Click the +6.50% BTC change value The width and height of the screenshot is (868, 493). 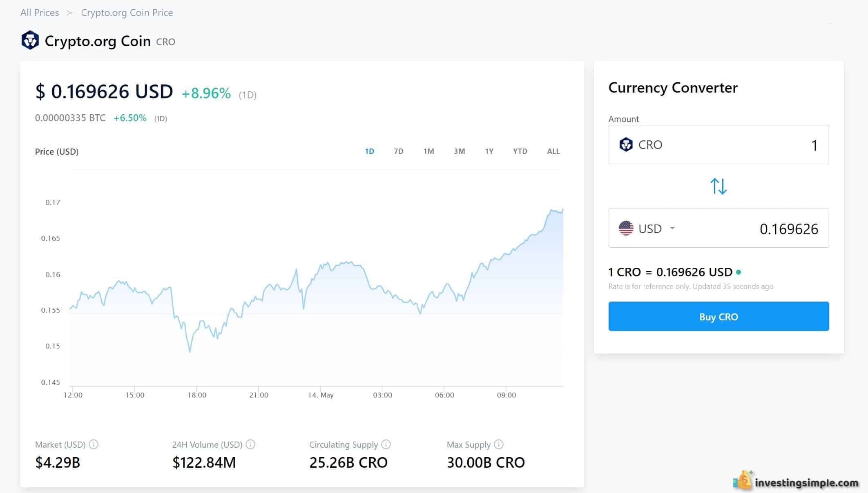[130, 118]
